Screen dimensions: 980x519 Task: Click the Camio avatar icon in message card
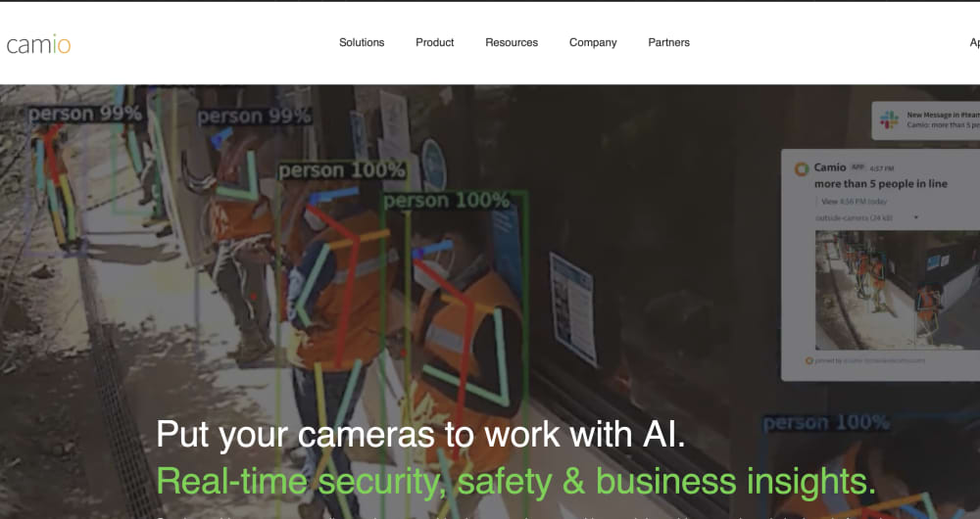click(802, 168)
